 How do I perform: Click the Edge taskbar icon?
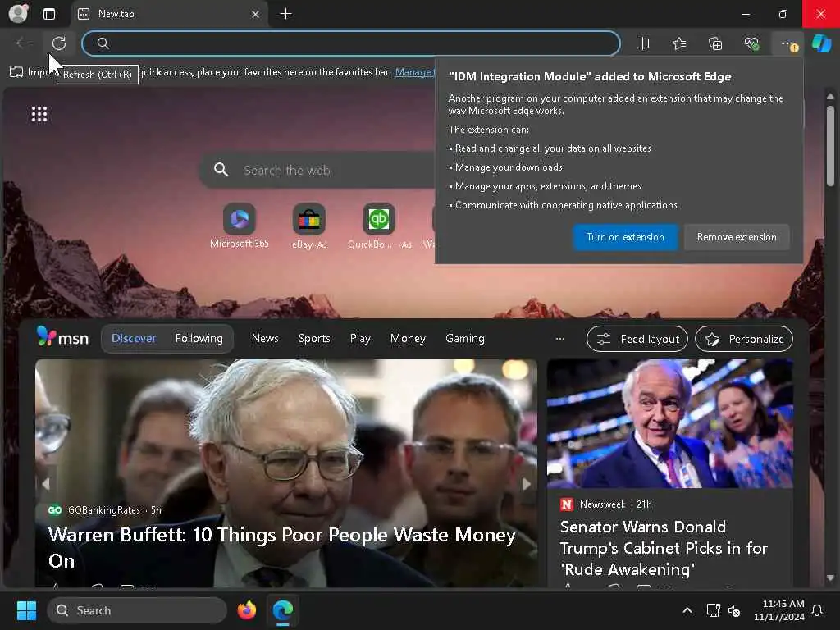click(283, 610)
